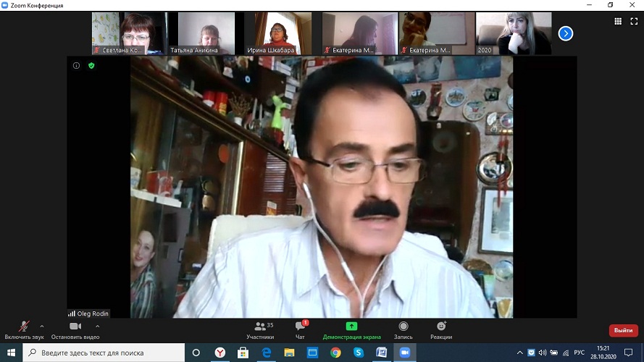The height and width of the screenshot is (362, 644).
Task: Show next participants with blue arrow
Action: (x=566, y=33)
